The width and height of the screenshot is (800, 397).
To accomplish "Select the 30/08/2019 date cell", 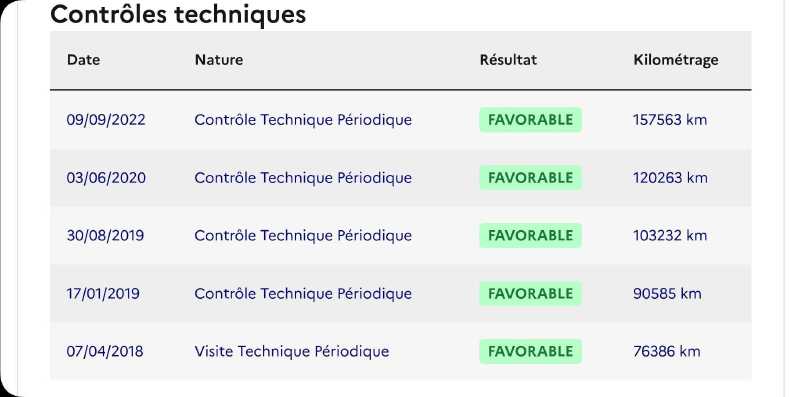I will (x=105, y=235).
